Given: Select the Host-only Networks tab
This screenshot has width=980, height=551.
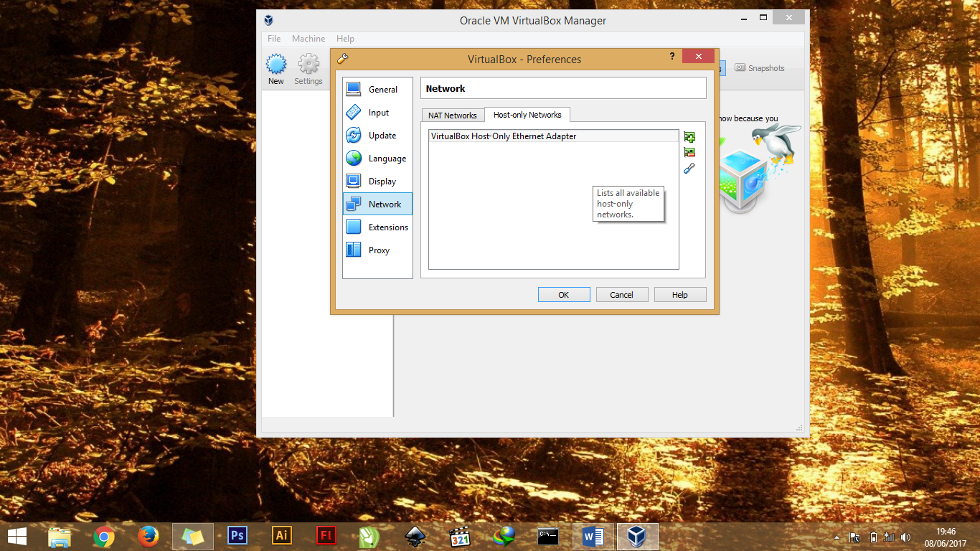Looking at the screenshot, I should (x=527, y=115).
